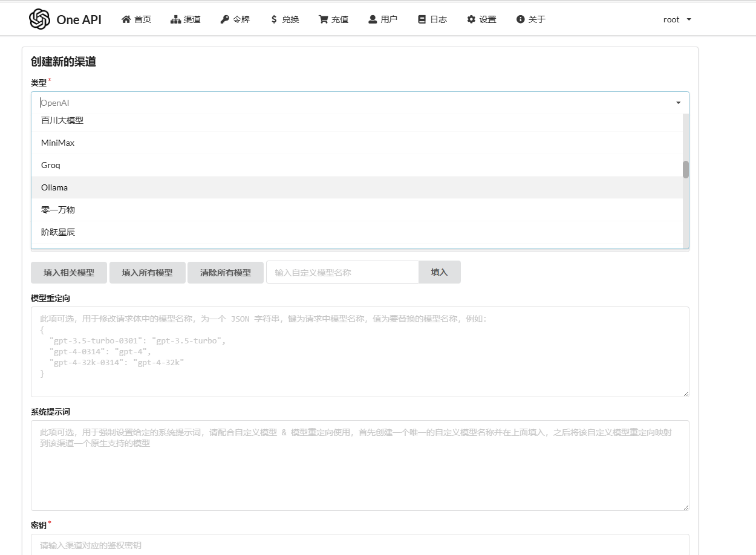Go to the 渠道 page
Screen dimensions: 756x555
(186, 19)
